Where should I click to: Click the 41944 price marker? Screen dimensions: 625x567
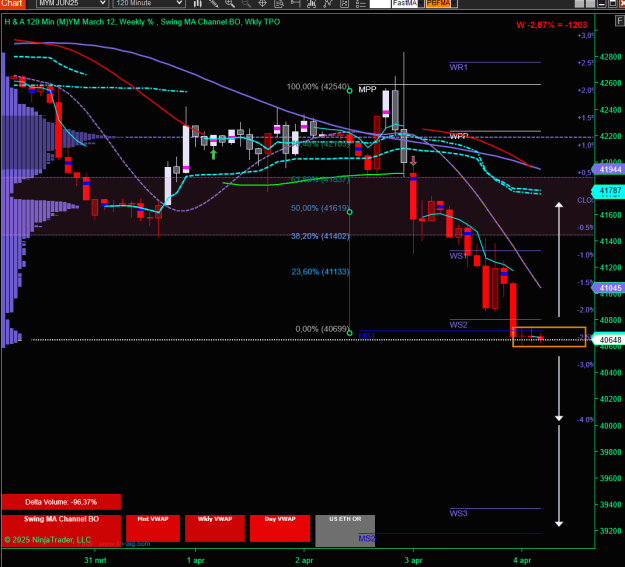[609, 169]
